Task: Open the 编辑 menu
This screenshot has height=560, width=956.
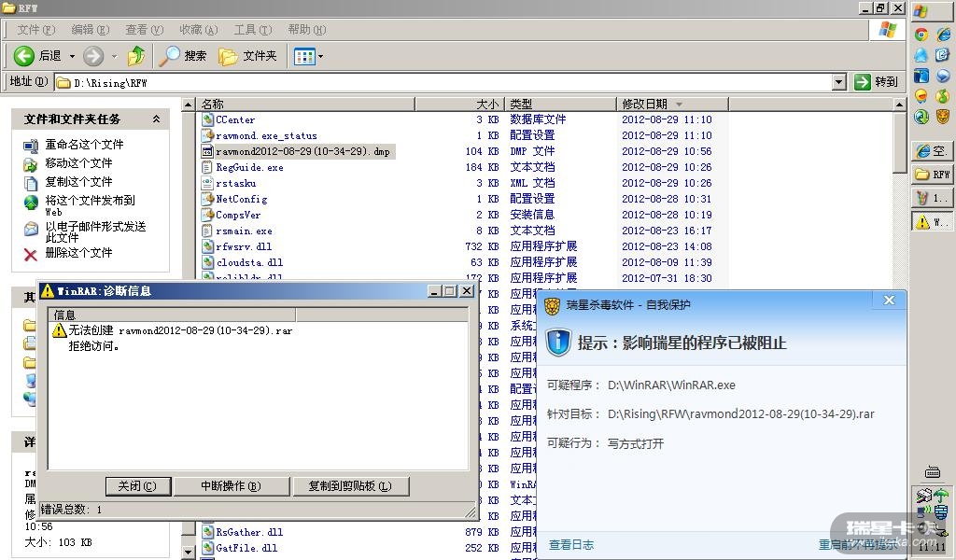Action: (x=91, y=29)
